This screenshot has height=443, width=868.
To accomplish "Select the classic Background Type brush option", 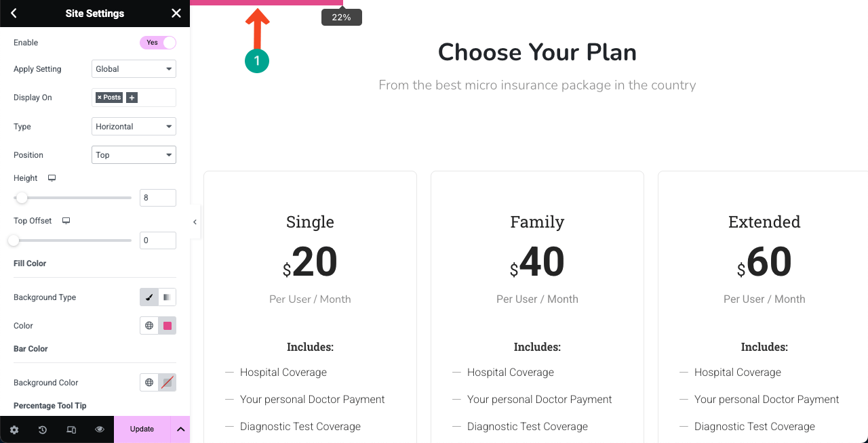I will coord(149,297).
